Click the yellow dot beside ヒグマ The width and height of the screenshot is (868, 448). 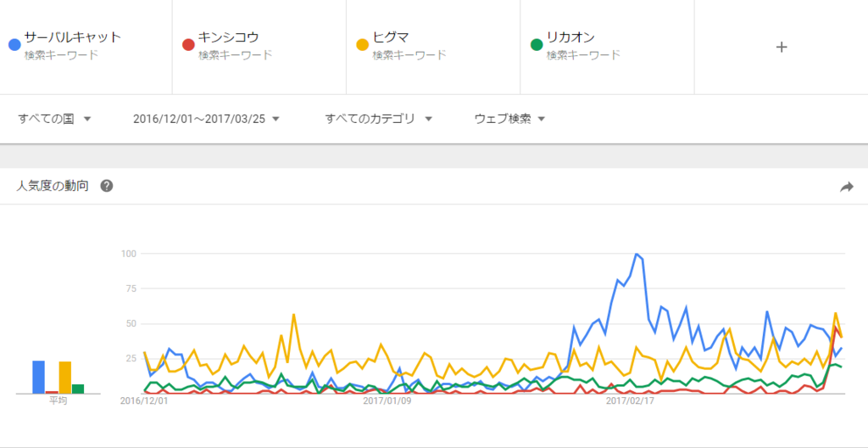point(363,45)
